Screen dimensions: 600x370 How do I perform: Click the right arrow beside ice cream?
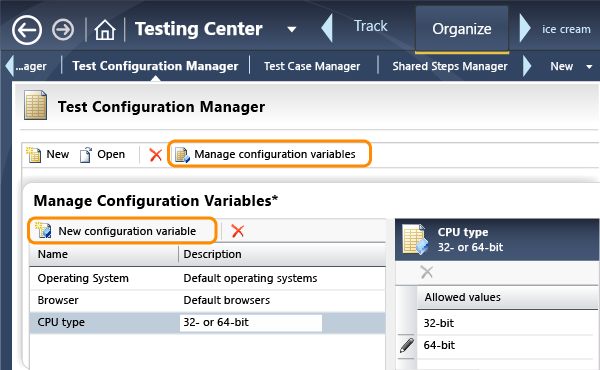[x=525, y=28]
